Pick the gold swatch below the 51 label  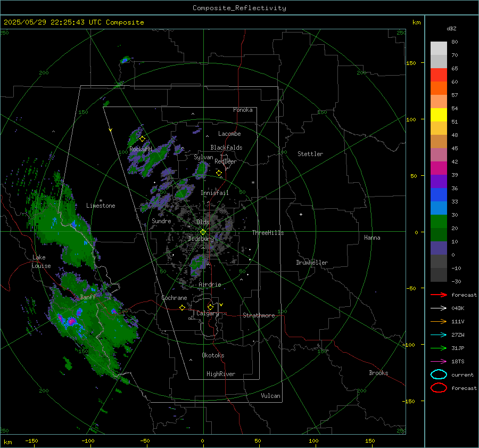(439, 128)
